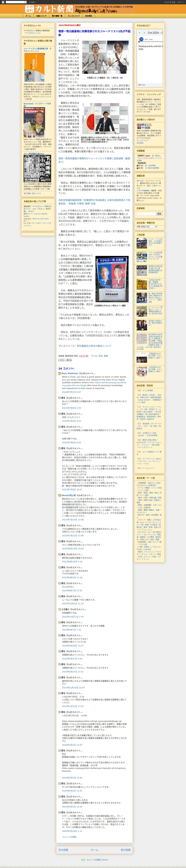Click カルト国会議員名鑑2021 cover image
The height and width of the screenshot is (868, 186).
(38, 169)
